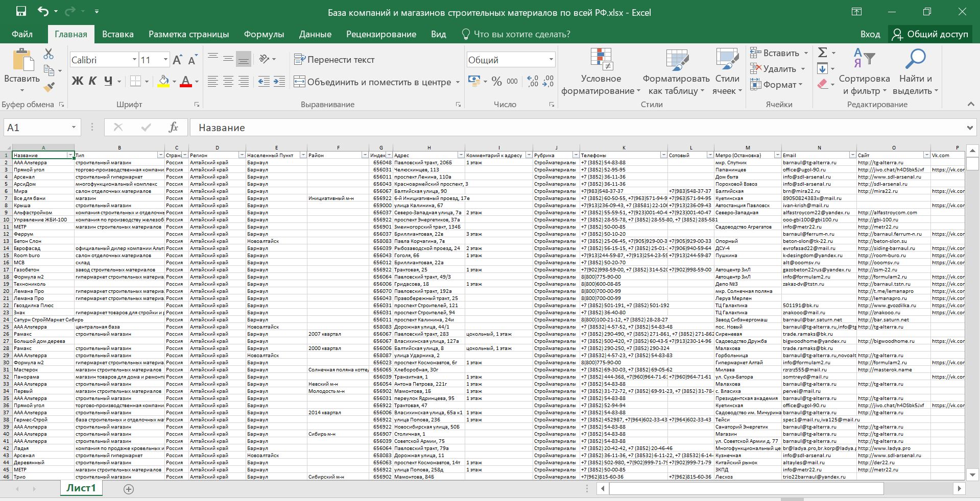
Task: Switch to the Формулы ribbon tab
Action: pyautogui.click(x=264, y=34)
